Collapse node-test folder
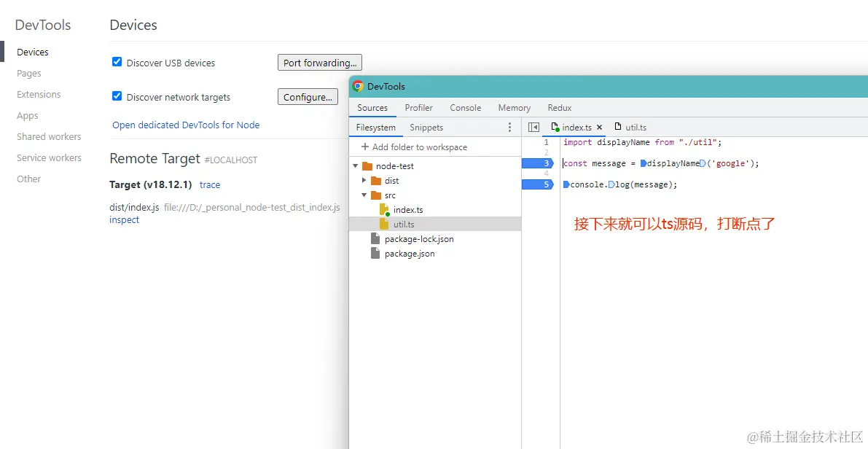Screen dimensions: 868x449 (355, 166)
